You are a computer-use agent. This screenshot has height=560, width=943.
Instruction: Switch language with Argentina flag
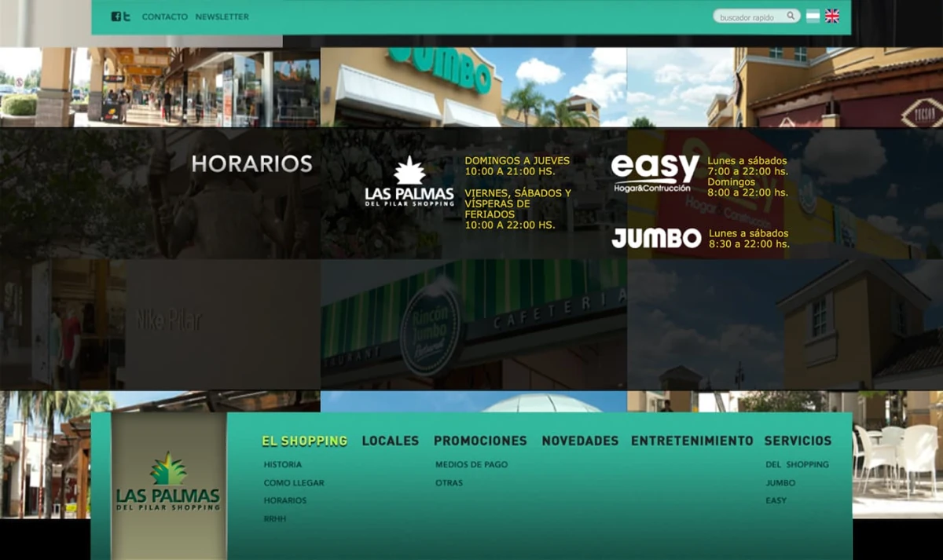[x=813, y=16]
